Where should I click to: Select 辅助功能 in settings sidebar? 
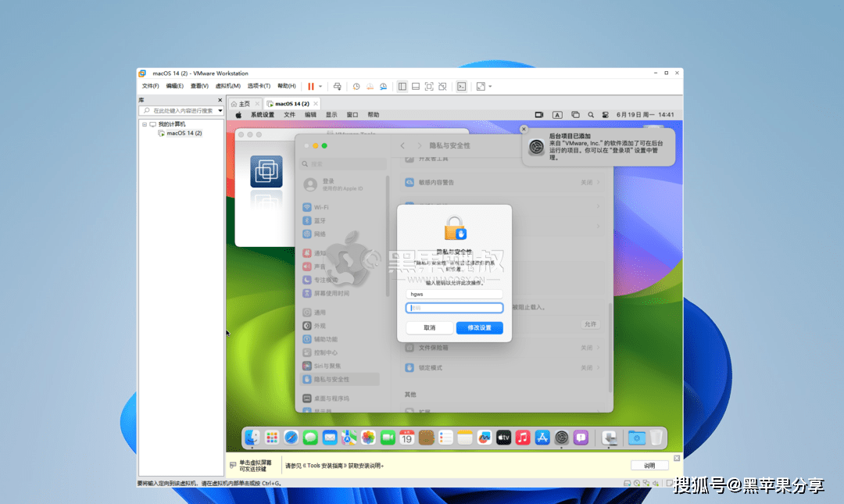coord(339,339)
